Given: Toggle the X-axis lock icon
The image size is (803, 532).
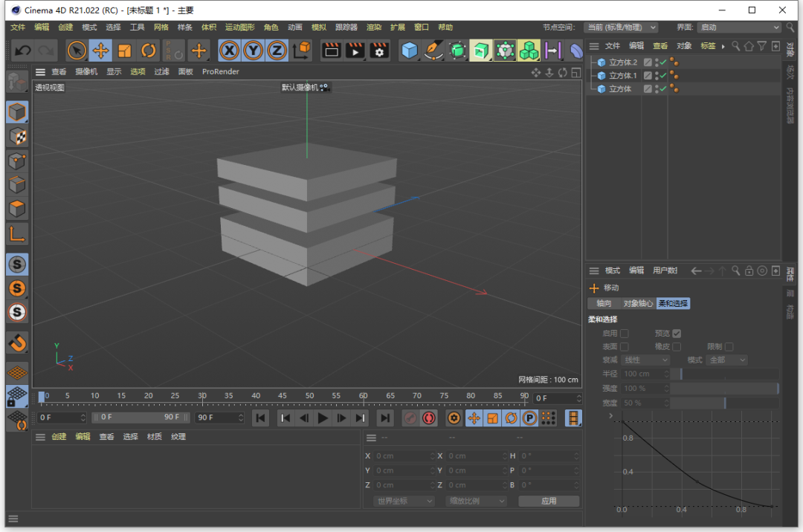Looking at the screenshot, I should click(x=230, y=51).
